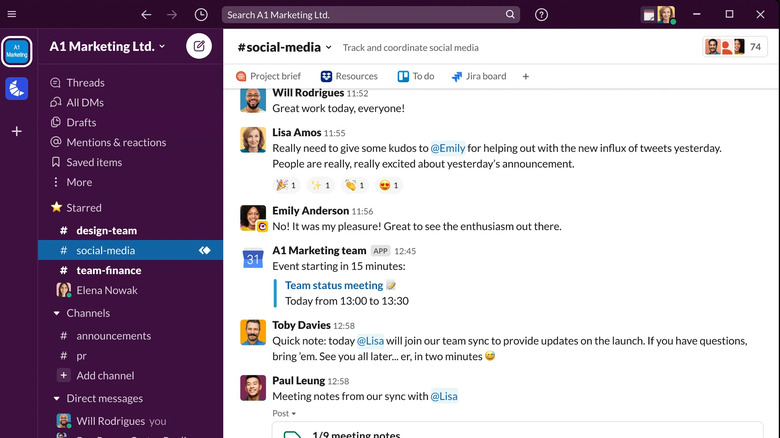Click the compose new message icon

(x=199, y=46)
